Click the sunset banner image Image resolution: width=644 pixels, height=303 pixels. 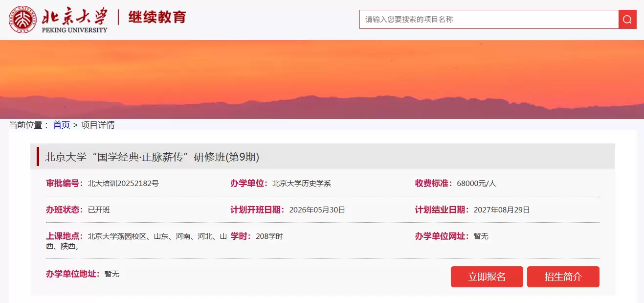point(322,79)
